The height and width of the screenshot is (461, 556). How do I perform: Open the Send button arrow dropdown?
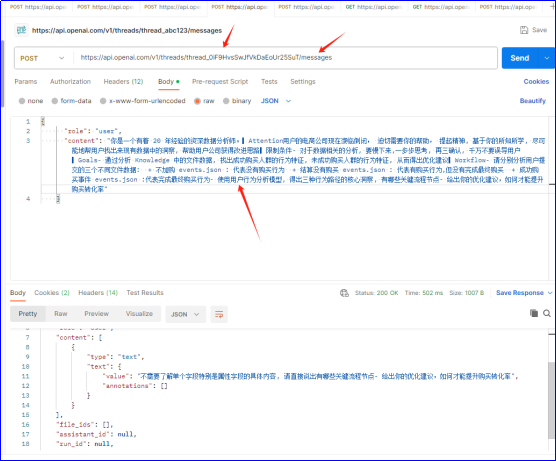tap(547, 58)
